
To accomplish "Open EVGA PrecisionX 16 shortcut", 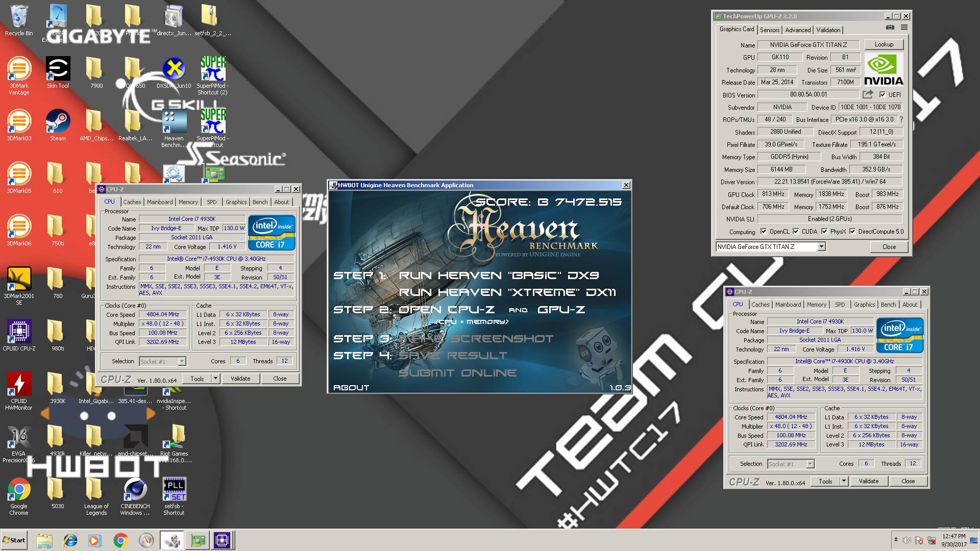I will click(19, 443).
